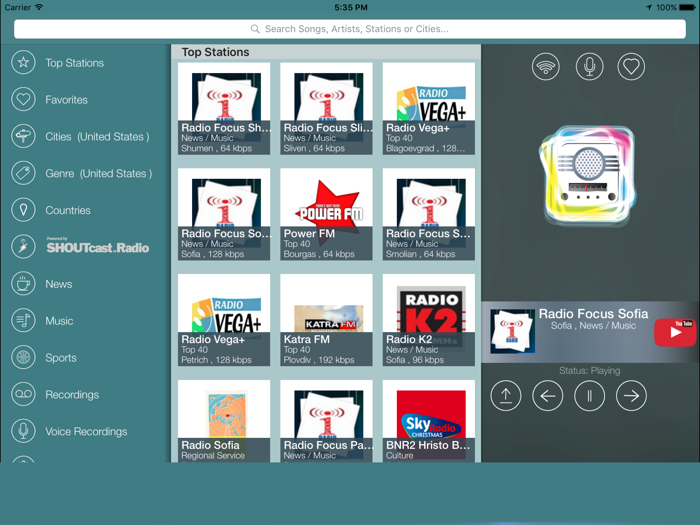The width and height of the screenshot is (700, 525).
Task: Play Radio Focus Pa... station tile
Action: (x=326, y=421)
